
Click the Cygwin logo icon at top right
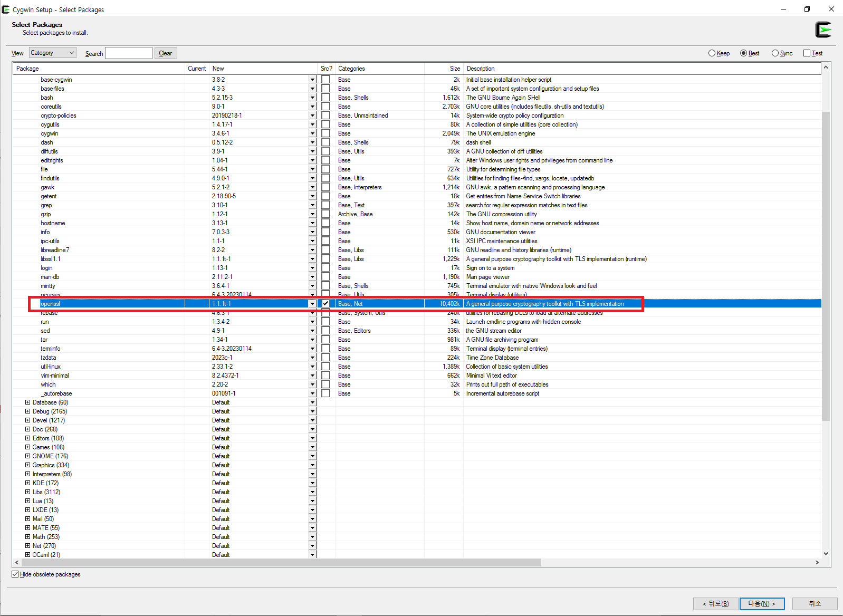(823, 30)
